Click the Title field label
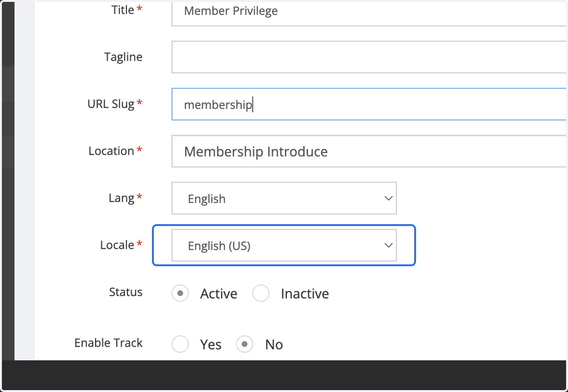568x392 pixels. [123, 10]
